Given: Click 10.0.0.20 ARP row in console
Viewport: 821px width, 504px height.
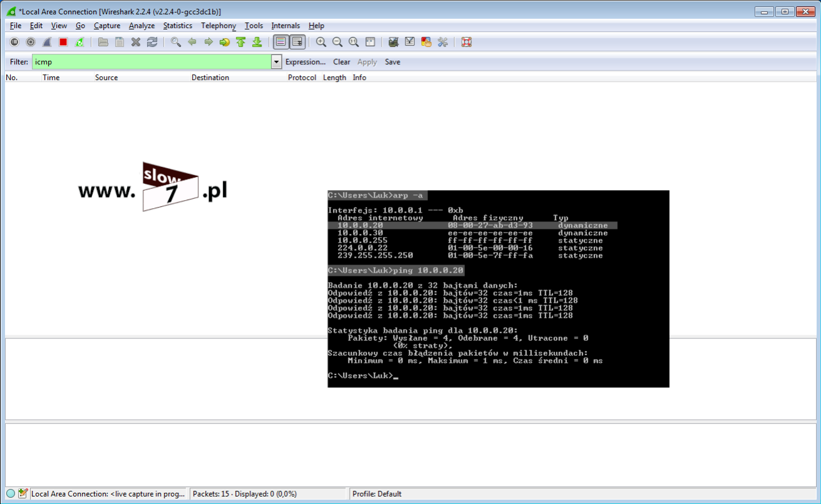Looking at the screenshot, I should (472, 225).
